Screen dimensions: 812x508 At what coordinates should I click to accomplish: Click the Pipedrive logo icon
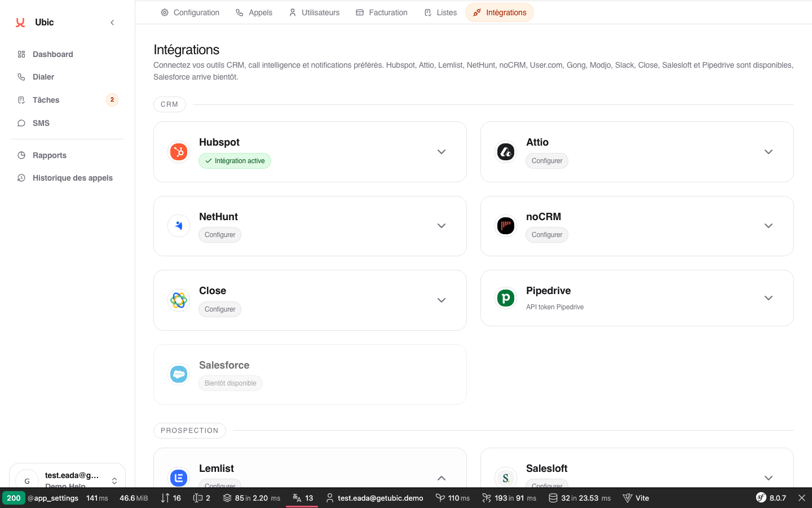tap(506, 297)
